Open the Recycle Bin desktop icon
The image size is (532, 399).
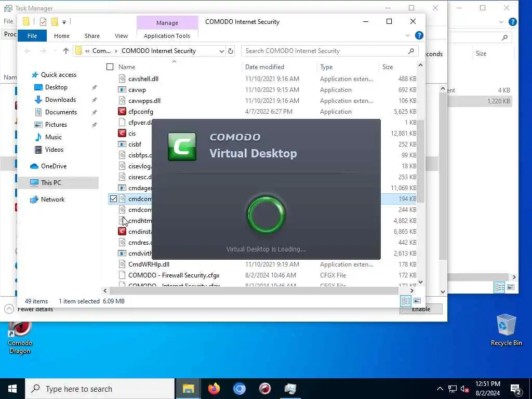tap(506, 330)
